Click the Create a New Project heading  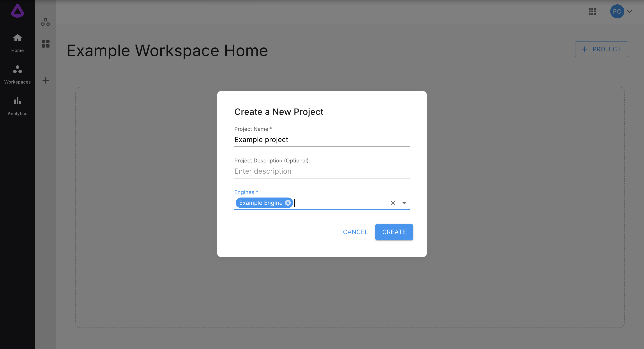point(279,112)
